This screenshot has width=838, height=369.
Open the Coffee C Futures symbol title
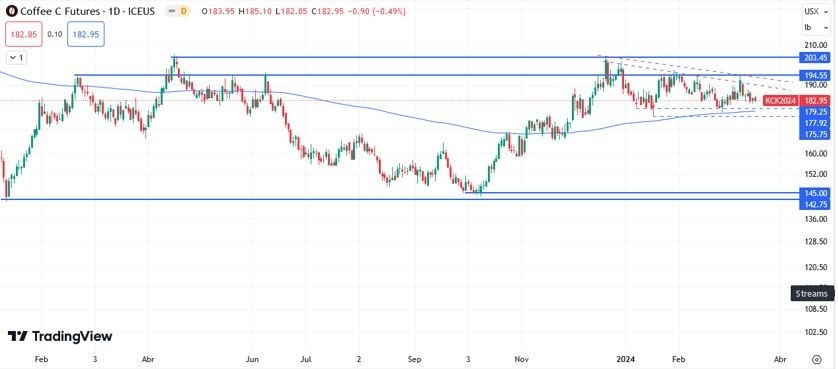(x=87, y=11)
